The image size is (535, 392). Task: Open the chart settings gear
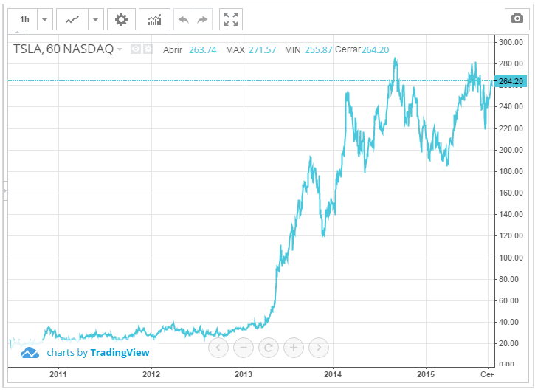coord(121,19)
